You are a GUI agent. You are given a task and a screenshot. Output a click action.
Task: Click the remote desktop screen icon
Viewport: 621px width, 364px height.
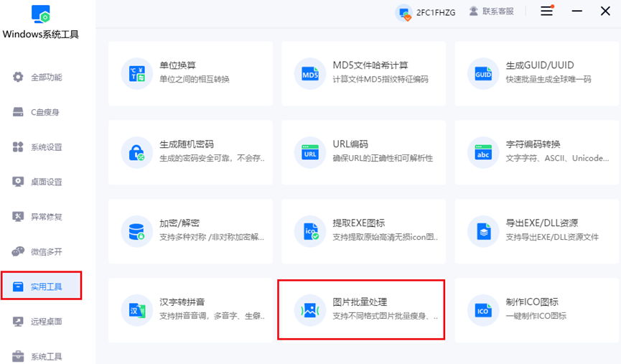pos(18,321)
